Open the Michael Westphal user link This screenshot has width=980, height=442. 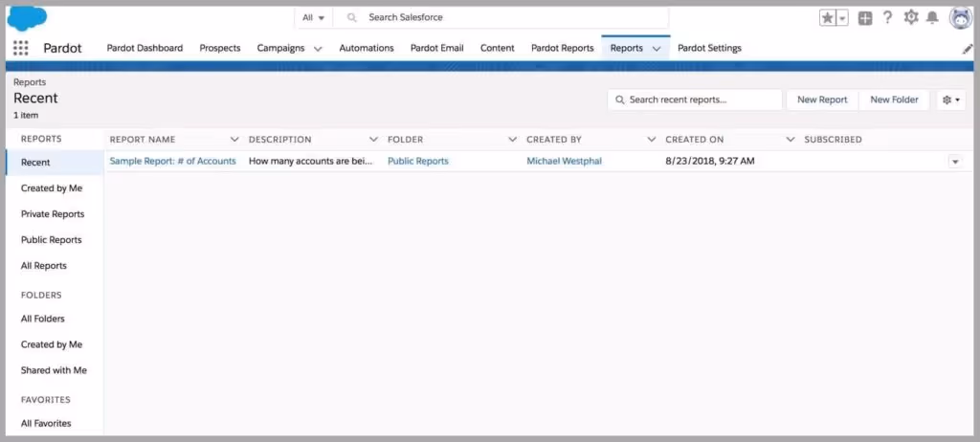pos(565,162)
